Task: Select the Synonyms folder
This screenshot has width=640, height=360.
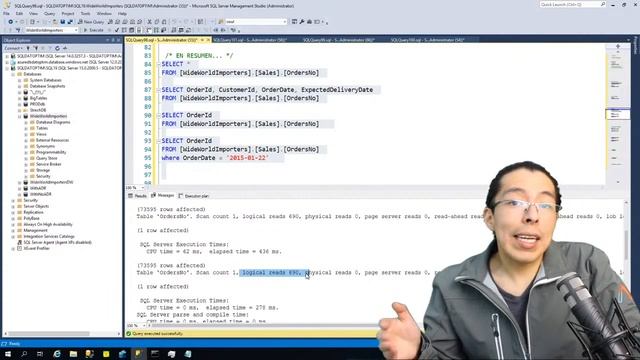Action: click(45, 146)
